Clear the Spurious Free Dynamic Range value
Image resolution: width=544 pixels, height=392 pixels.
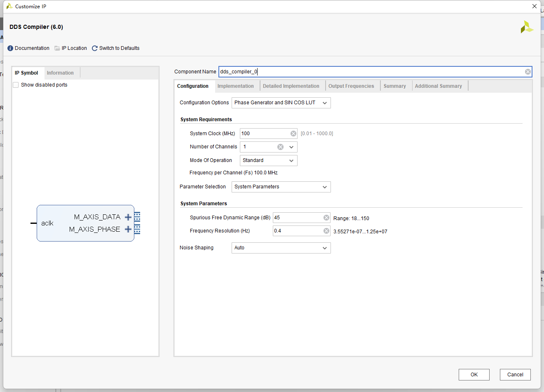[x=326, y=218]
